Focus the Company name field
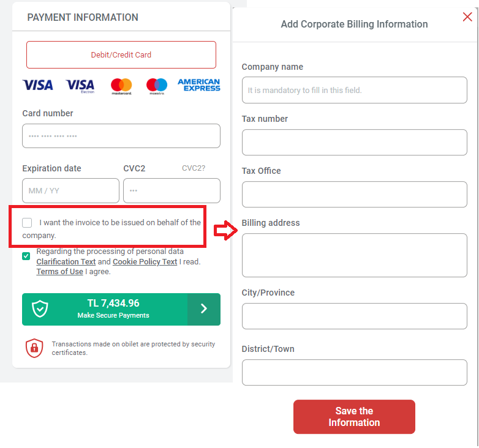Screen dimensions: 479x448 point(355,90)
